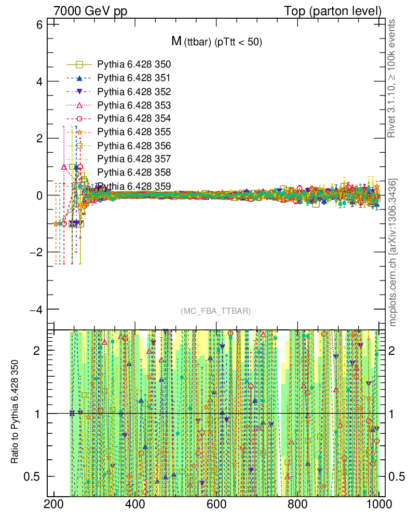Image resolution: width=408 pixels, height=532 pixels.
Task: Select the gray MC_FBA_TTBAR analysis label
Action: click(x=216, y=311)
